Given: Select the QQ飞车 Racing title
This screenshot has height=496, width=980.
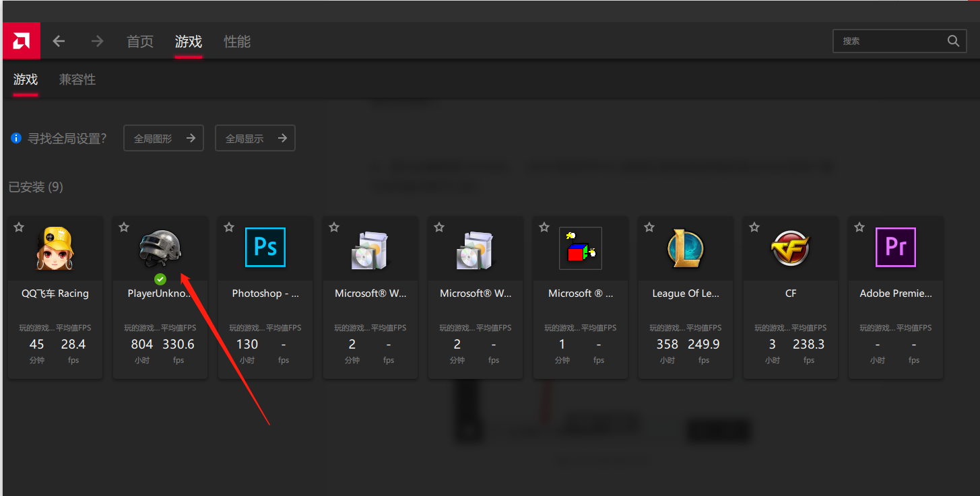Looking at the screenshot, I should tap(55, 293).
